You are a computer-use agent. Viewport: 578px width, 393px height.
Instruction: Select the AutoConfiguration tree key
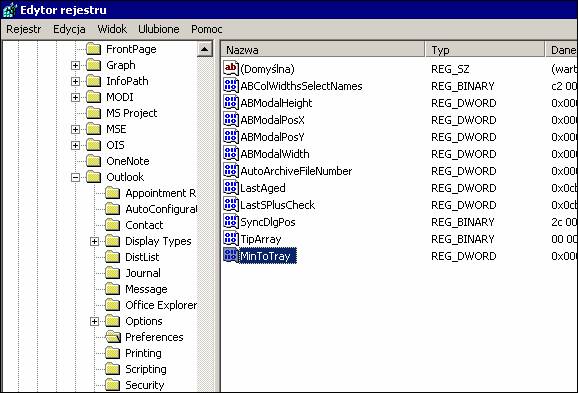tap(161, 209)
